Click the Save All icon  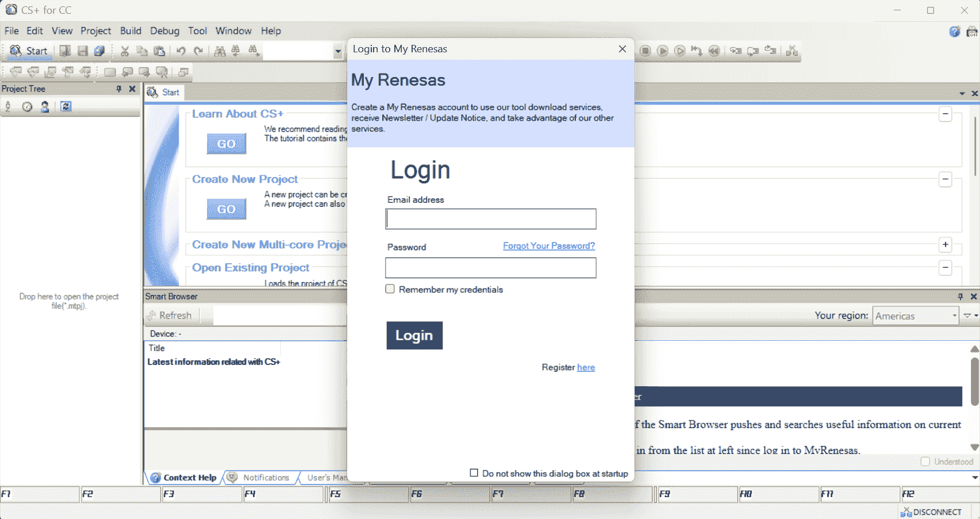[99, 51]
